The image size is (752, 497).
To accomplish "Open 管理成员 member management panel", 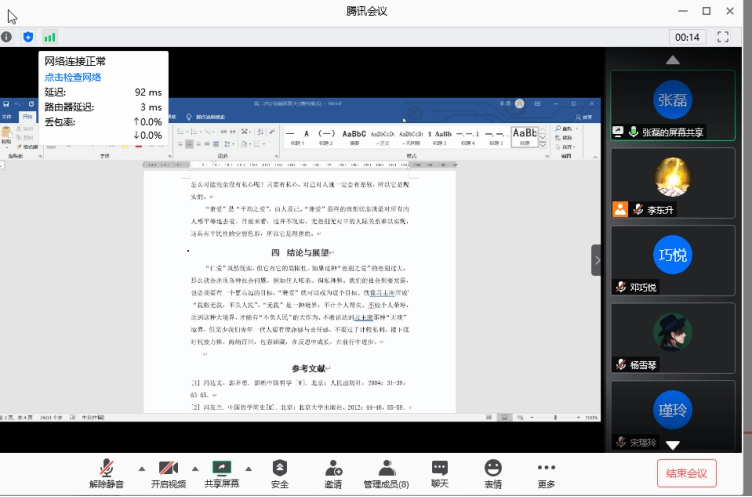I will click(x=386, y=473).
